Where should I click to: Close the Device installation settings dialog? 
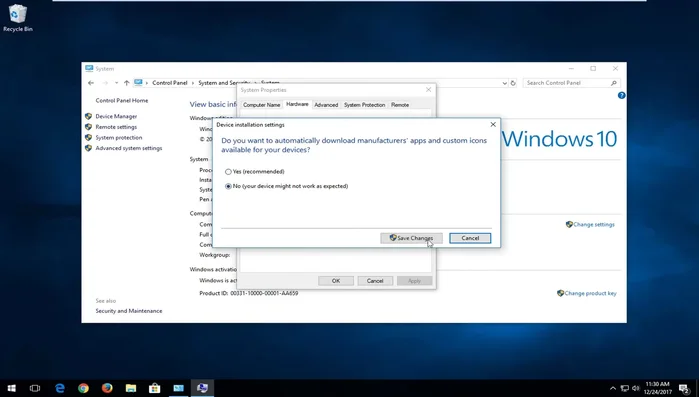tap(493, 124)
